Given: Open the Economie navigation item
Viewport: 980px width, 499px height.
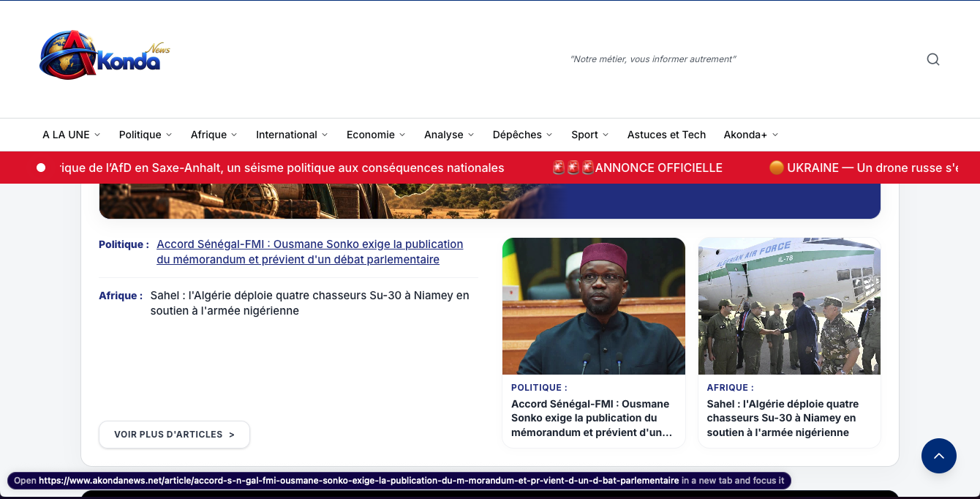Looking at the screenshot, I should point(371,135).
